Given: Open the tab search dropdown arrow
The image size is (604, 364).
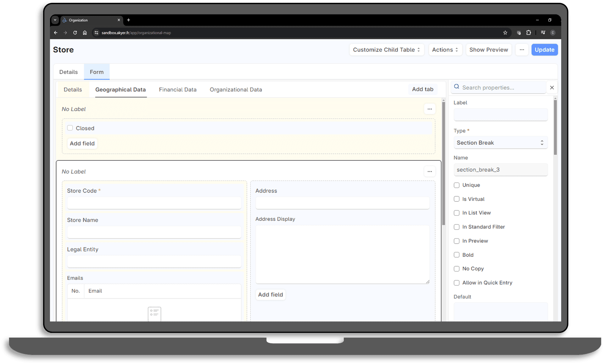Looking at the screenshot, I should 55,20.
